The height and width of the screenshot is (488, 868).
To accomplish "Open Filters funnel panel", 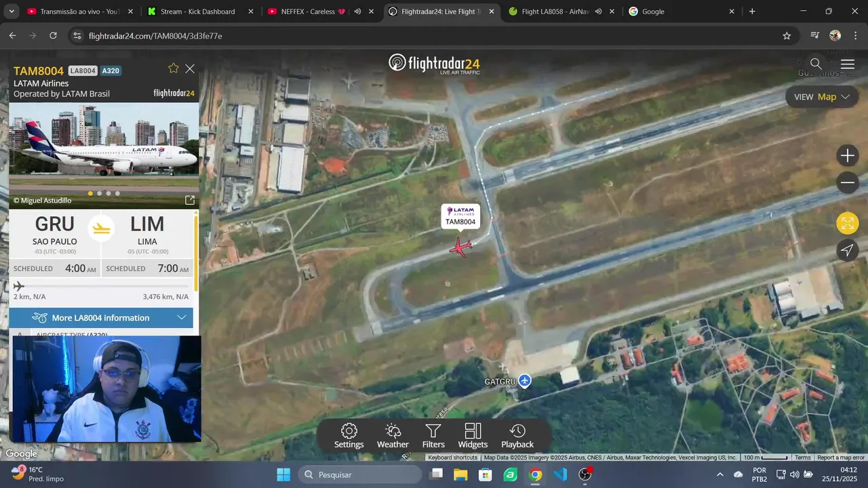I will click(x=433, y=436).
